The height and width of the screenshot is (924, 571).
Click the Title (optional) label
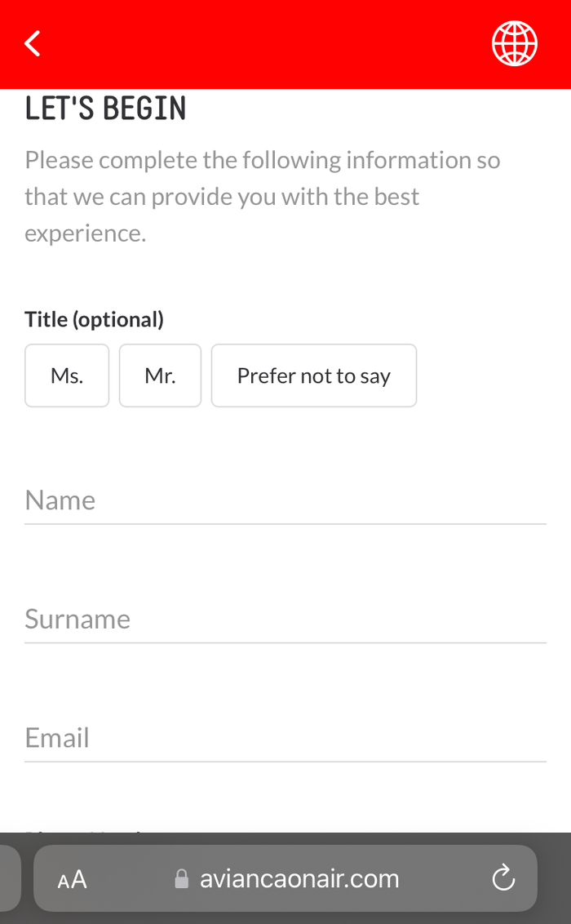[x=94, y=319]
